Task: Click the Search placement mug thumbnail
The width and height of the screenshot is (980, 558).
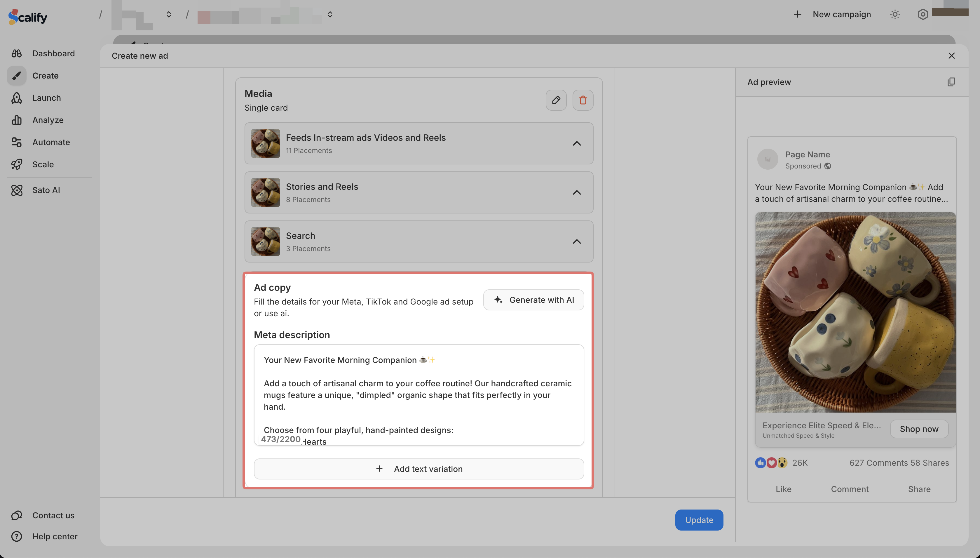Action: coord(265,241)
